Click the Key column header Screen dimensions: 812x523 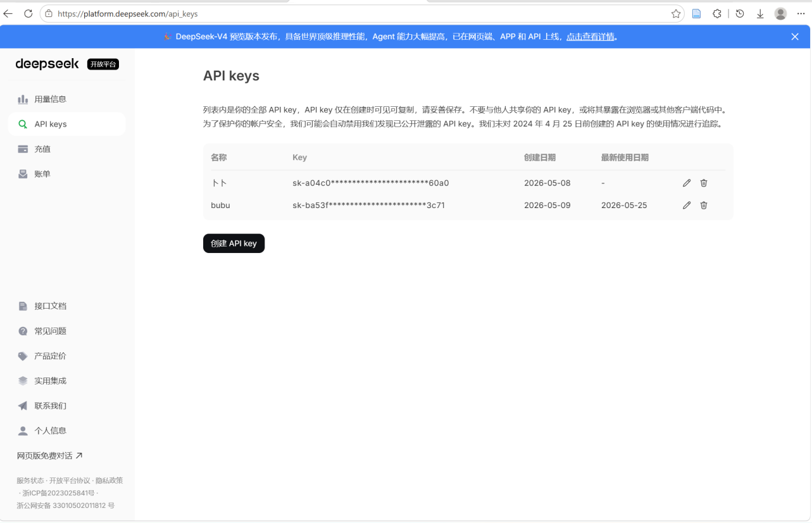tap(299, 157)
